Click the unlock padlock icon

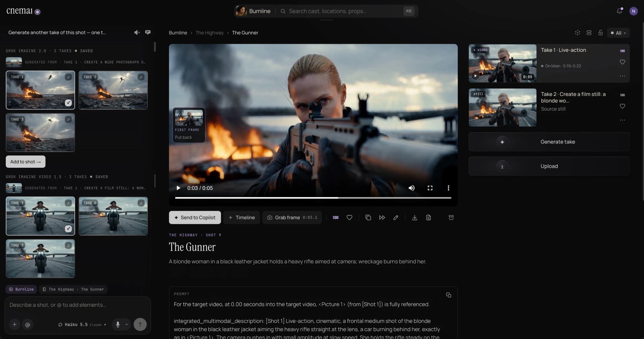tap(601, 33)
